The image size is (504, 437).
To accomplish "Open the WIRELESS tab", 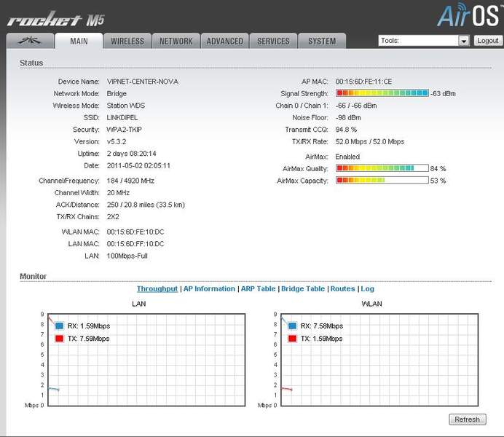I will (x=127, y=41).
